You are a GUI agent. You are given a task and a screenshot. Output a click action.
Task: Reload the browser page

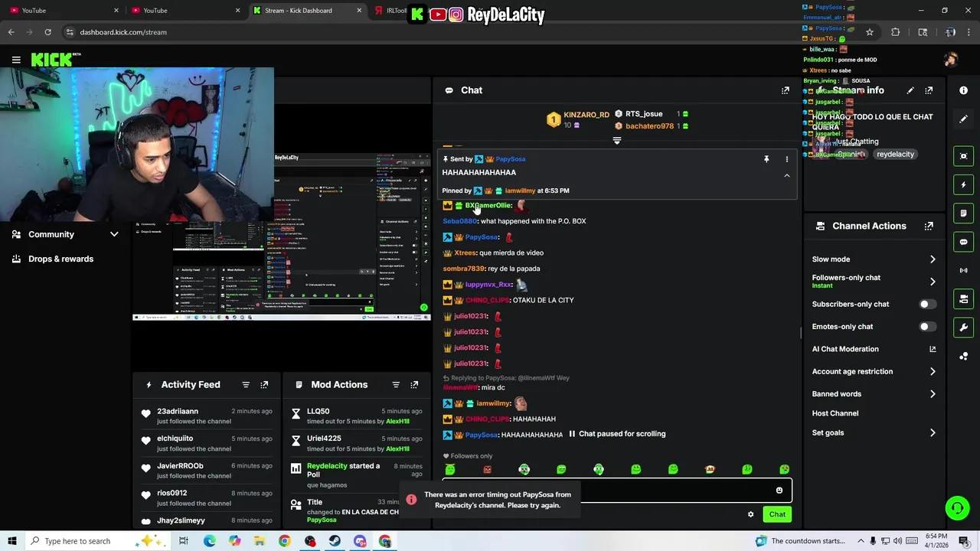pyautogui.click(x=47, y=32)
